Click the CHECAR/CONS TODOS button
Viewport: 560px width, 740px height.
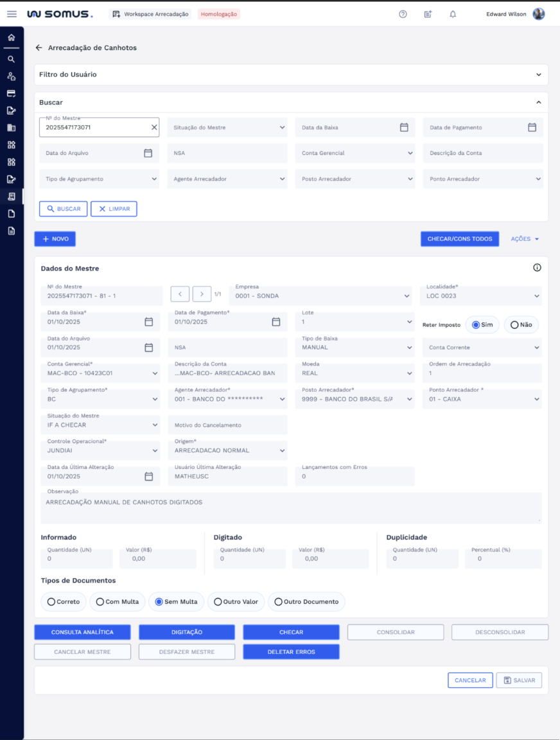[459, 239]
